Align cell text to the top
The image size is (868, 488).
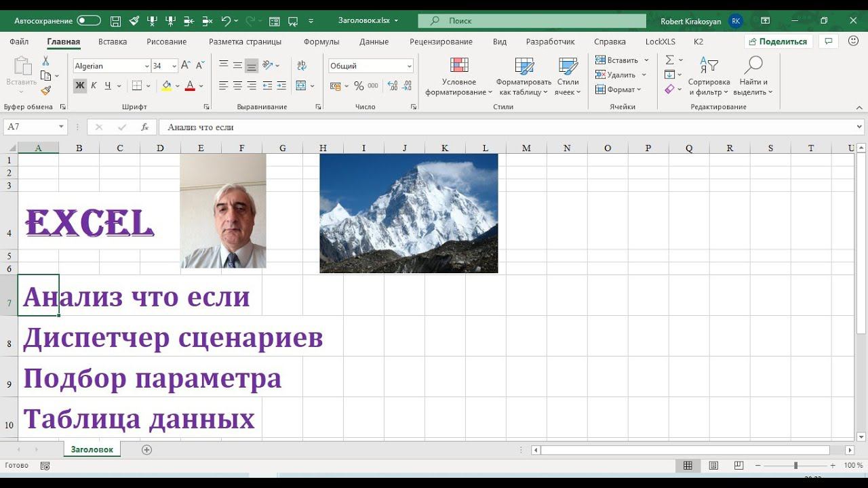pyautogui.click(x=223, y=65)
